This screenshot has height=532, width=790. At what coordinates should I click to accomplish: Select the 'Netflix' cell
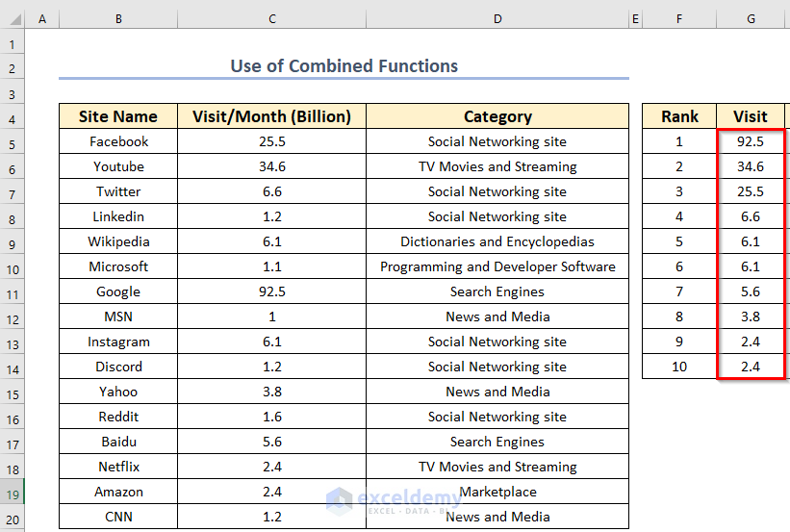pyautogui.click(x=118, y=467)
